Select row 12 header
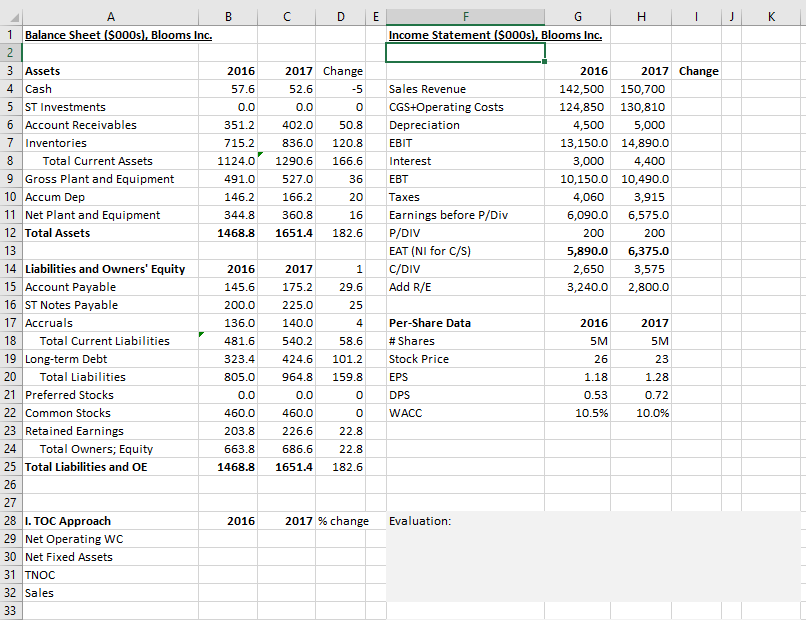806x620 pixels. [10, 233]
